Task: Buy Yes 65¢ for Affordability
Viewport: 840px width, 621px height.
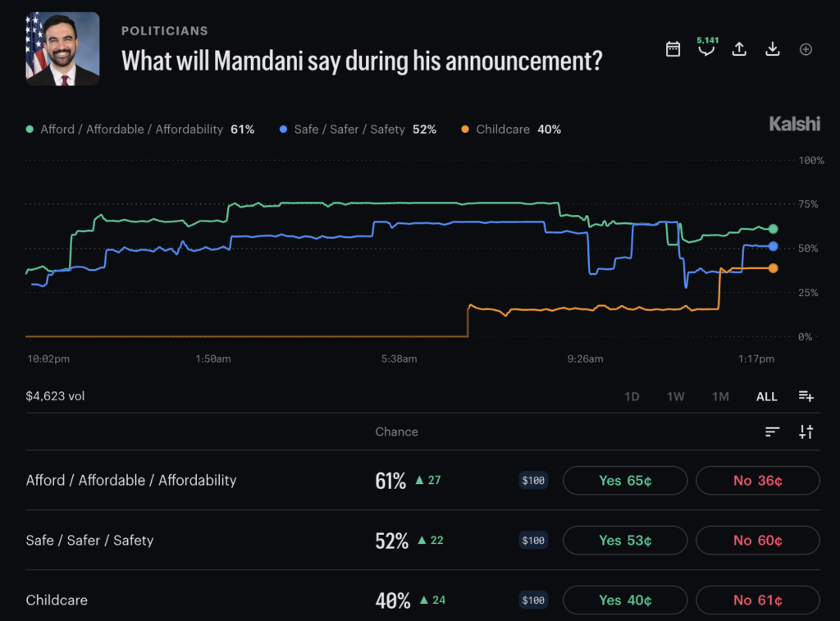Action: (625, 481)
